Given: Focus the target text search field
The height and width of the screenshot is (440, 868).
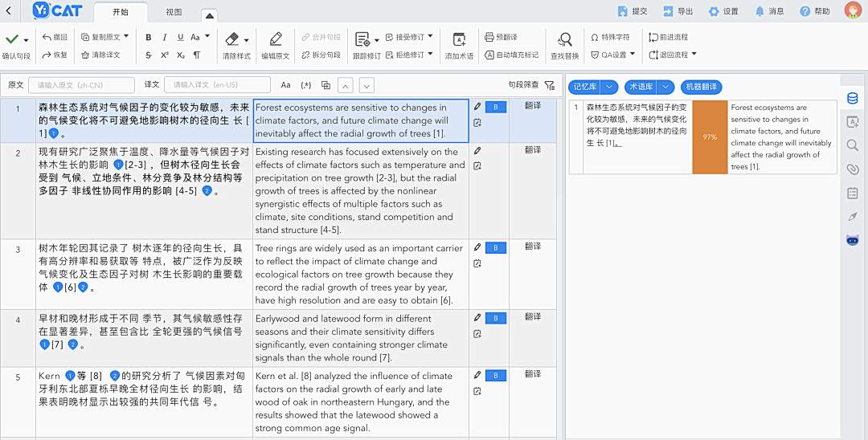Looking at the screenshot, I should coord(218,85).
